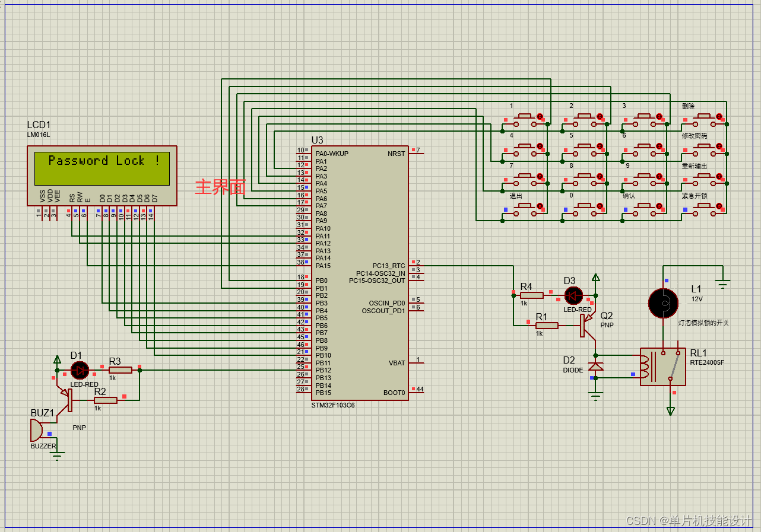Viewport: 761px width, 532px height.
Task: Click the RTE24005F relay part label
Action: pos(707,362)
